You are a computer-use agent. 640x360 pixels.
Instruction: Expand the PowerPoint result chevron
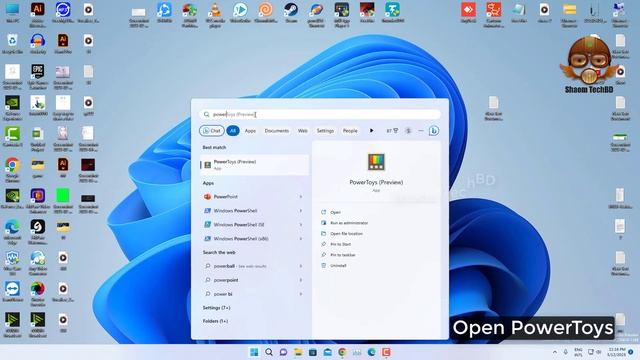301,197
